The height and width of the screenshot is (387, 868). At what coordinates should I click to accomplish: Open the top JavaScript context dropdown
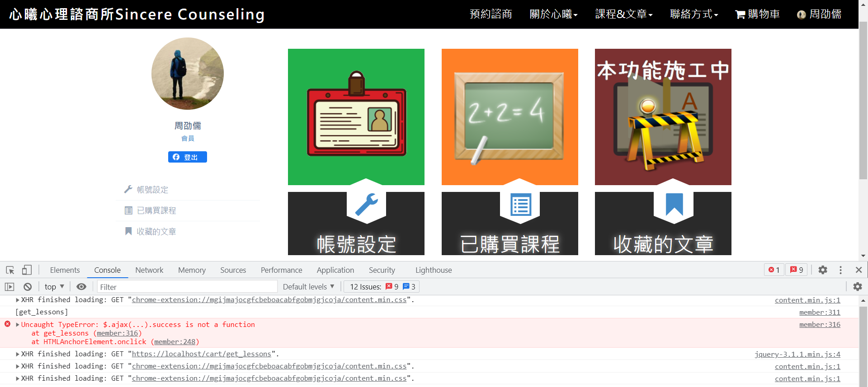pyautogui.click(x=54, y=287)
